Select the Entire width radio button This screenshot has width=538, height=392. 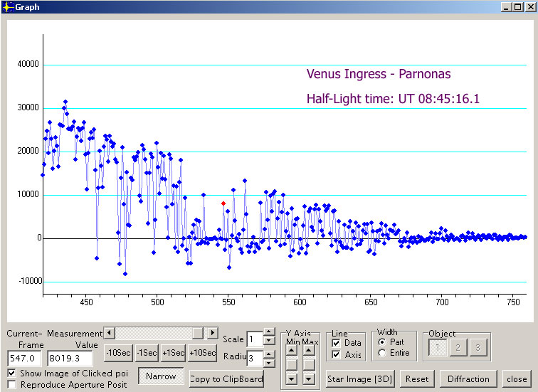pos(383,353)
